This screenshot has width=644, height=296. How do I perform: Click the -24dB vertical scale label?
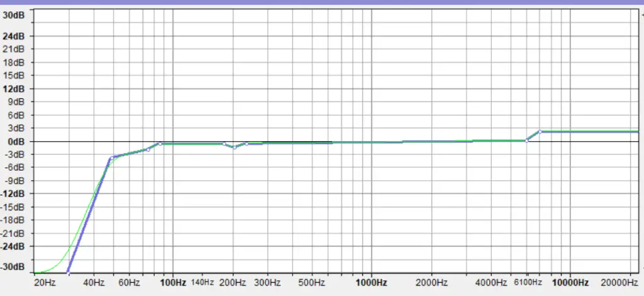[13, 246]
